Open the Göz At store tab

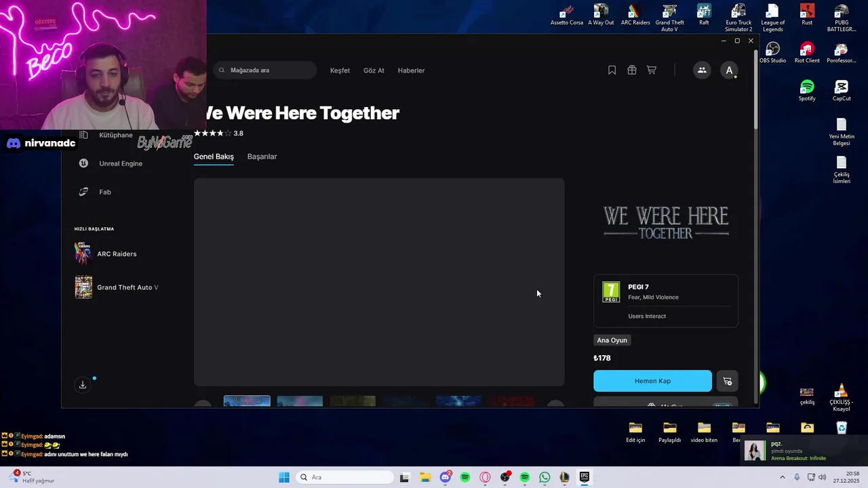pos(374,70)
